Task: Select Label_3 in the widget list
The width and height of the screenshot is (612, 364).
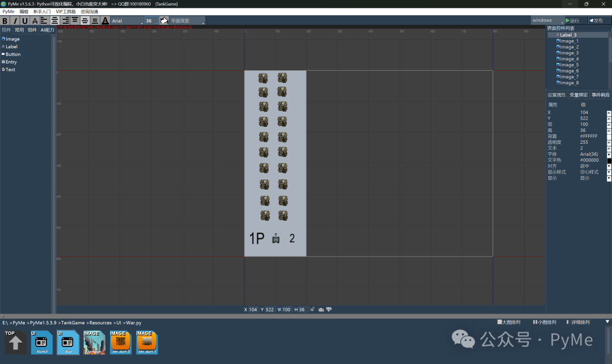Action: 577,35
